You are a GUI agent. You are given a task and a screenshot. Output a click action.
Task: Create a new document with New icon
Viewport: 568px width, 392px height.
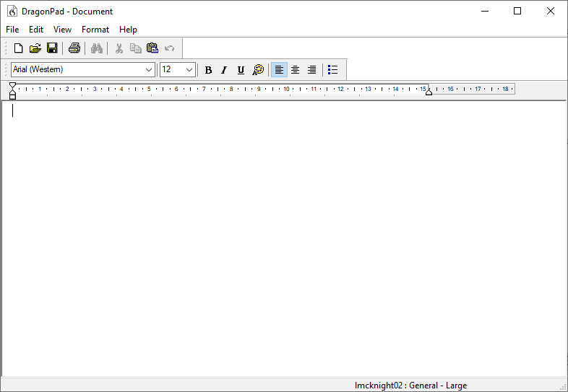coord(18,48)
